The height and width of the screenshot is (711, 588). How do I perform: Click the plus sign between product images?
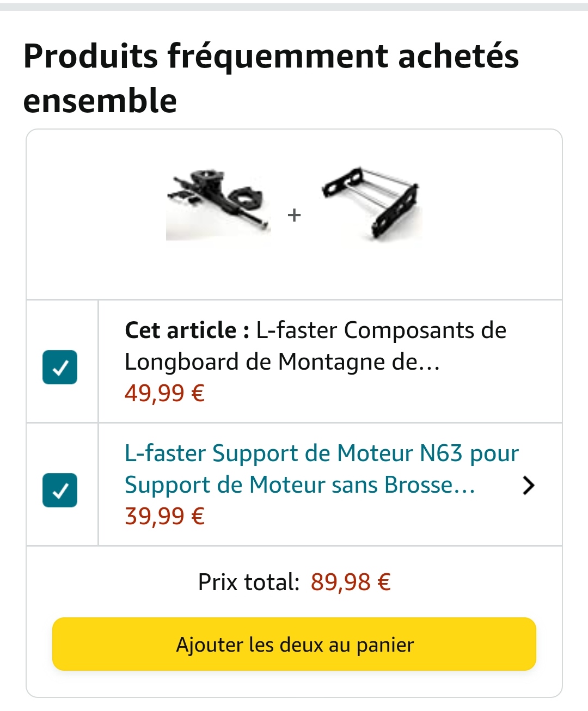[295, 215]
